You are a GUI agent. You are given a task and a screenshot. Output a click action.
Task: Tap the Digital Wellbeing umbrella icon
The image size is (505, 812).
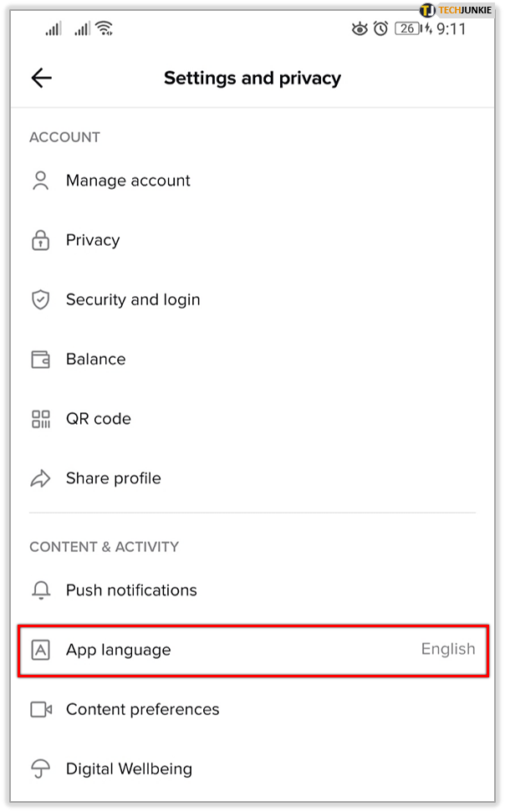40,769
